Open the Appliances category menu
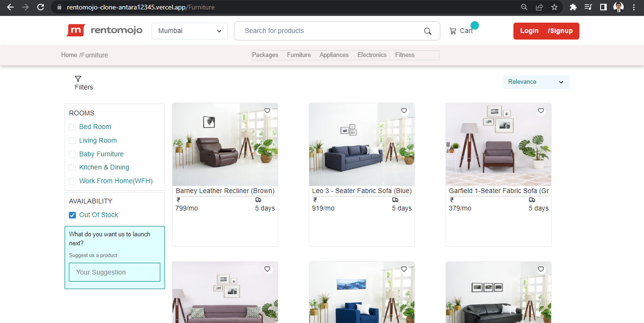The image size is (644, 323). [334, 55]
